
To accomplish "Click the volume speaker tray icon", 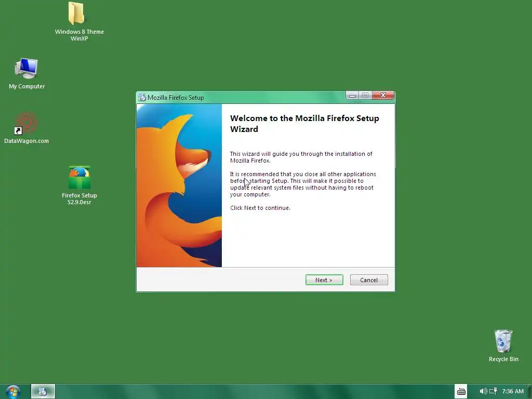I will tap(484, 391).
